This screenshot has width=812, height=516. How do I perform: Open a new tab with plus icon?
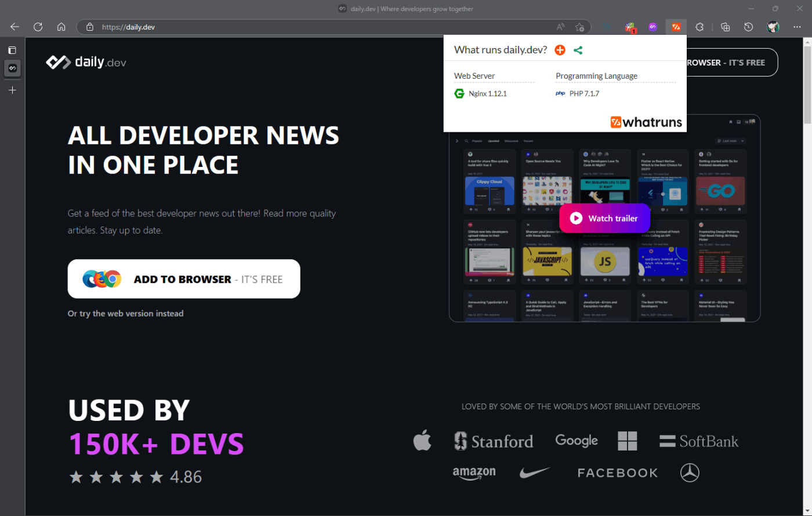click(x=12, y=90)
